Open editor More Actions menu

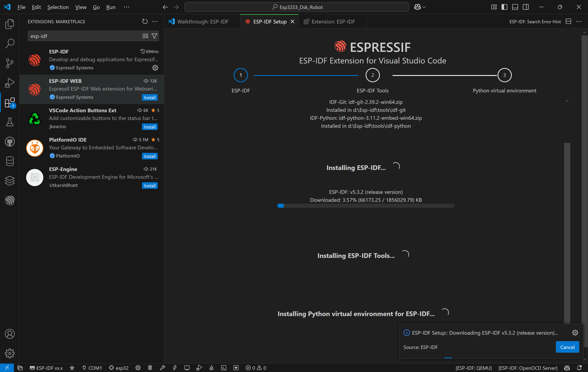click(579, 21)
